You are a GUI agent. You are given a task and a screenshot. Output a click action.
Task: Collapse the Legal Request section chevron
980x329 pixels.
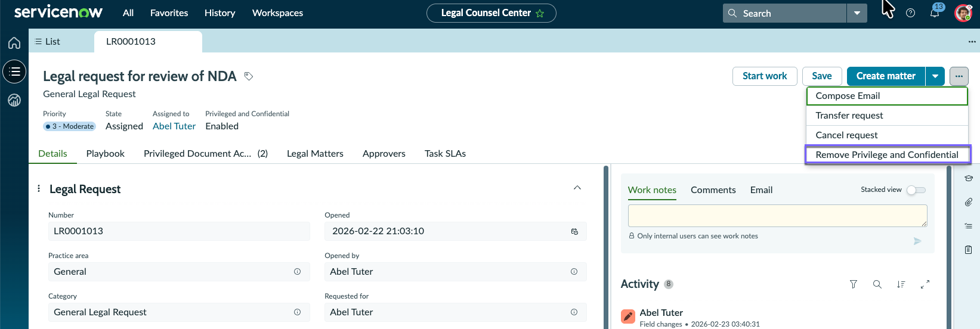(x=577, y=188)
